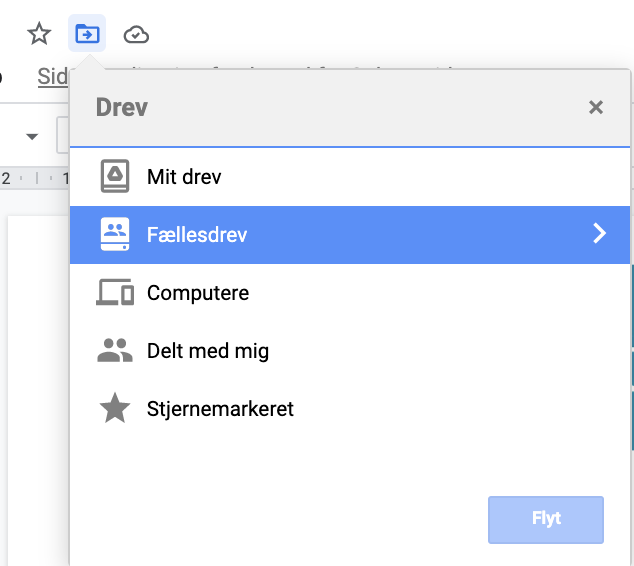This screenshot has height=566, width=634.
Task: Click the Delt med mig people icon
Action: (x=115, y=350)
